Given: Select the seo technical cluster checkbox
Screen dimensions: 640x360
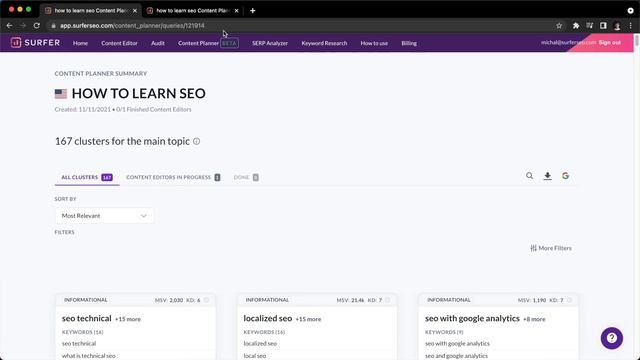Looking at the screenshot, I should (206, 300).
